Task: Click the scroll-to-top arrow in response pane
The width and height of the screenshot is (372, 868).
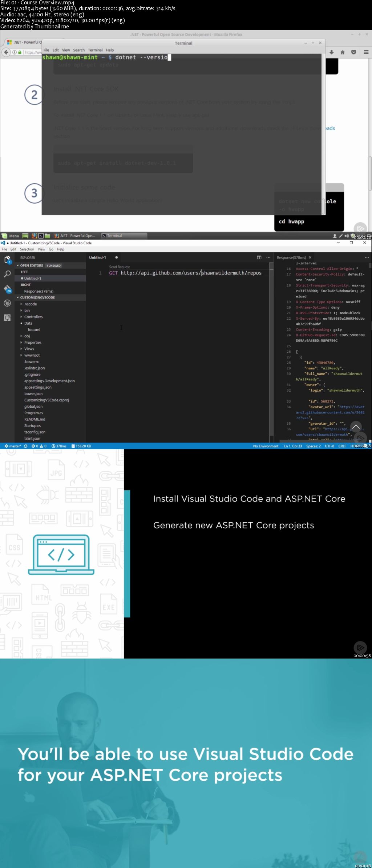Action: pyautogui.click(x=356, y=427)
